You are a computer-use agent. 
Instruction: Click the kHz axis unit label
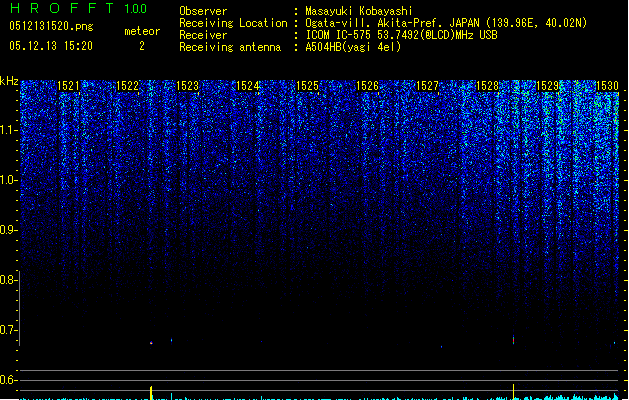[x=9, y=81]
